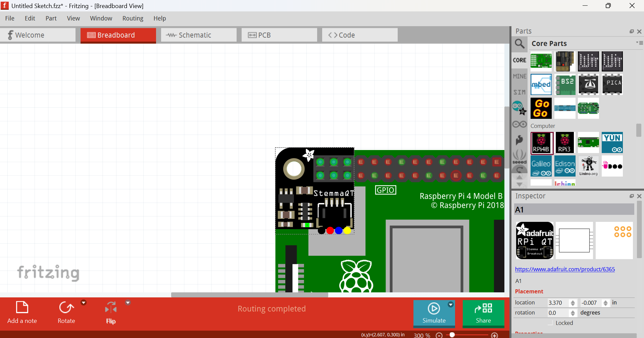Close the Parts panel
This screenshot has height=338, width=644.
pyautogui.click(x=639, y=31)
